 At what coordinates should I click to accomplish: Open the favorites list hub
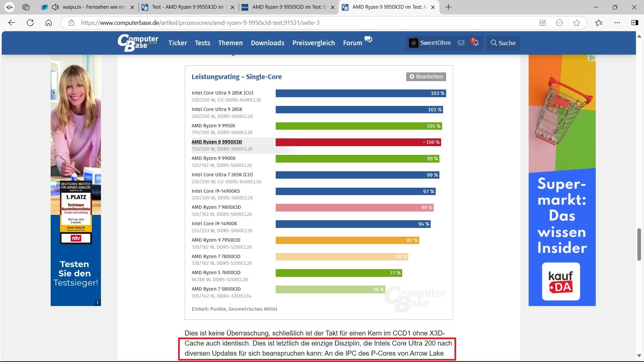point(599,23)
